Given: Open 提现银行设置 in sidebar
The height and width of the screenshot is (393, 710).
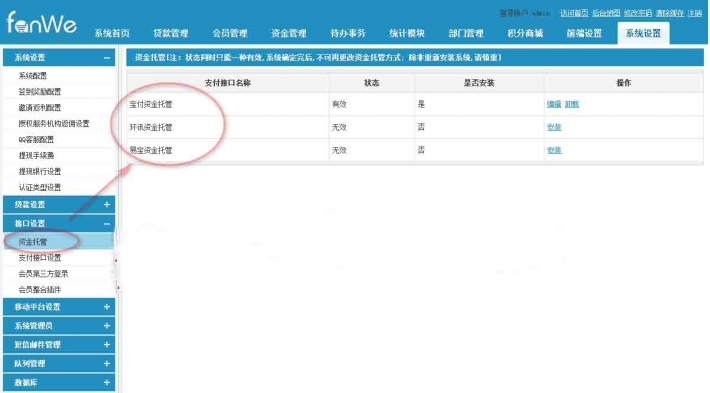Looking at the screenshot, I should 39,171.
